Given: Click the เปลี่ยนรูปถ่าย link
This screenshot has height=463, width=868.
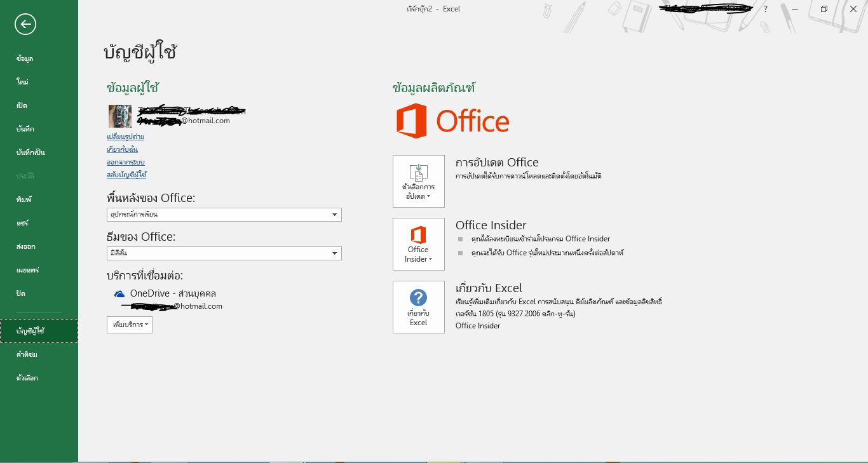Looking at the screenshot, I should tap(125, 137).
